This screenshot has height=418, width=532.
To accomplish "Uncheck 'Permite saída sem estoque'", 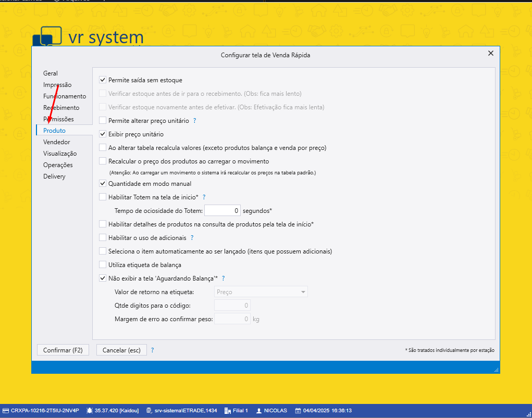I will point(103,80).
